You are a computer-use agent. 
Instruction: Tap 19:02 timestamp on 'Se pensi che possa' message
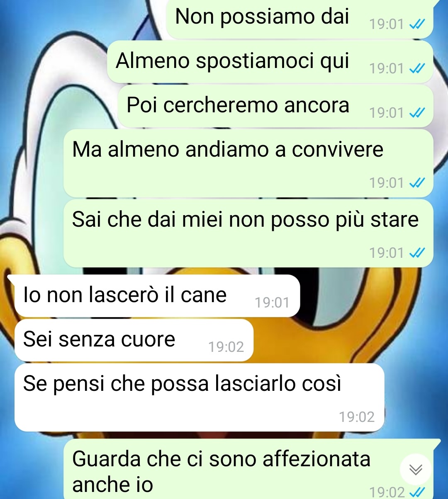point(357,417)
